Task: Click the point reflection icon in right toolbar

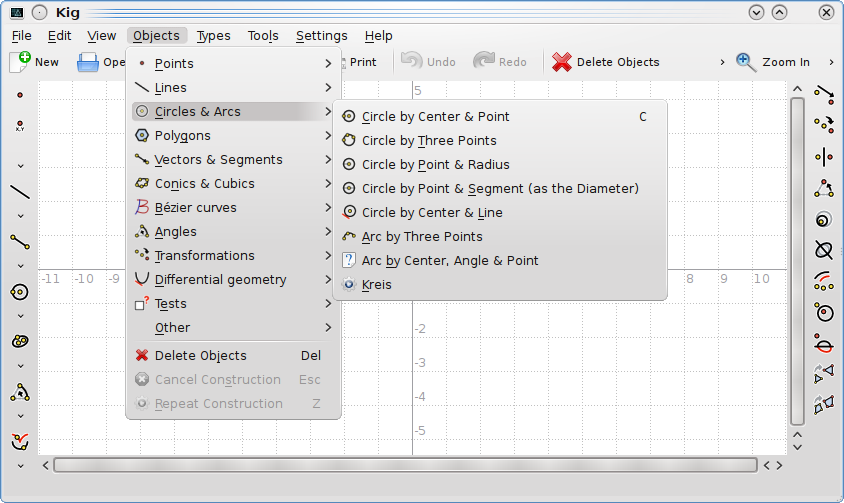Action: coord(824,125)
